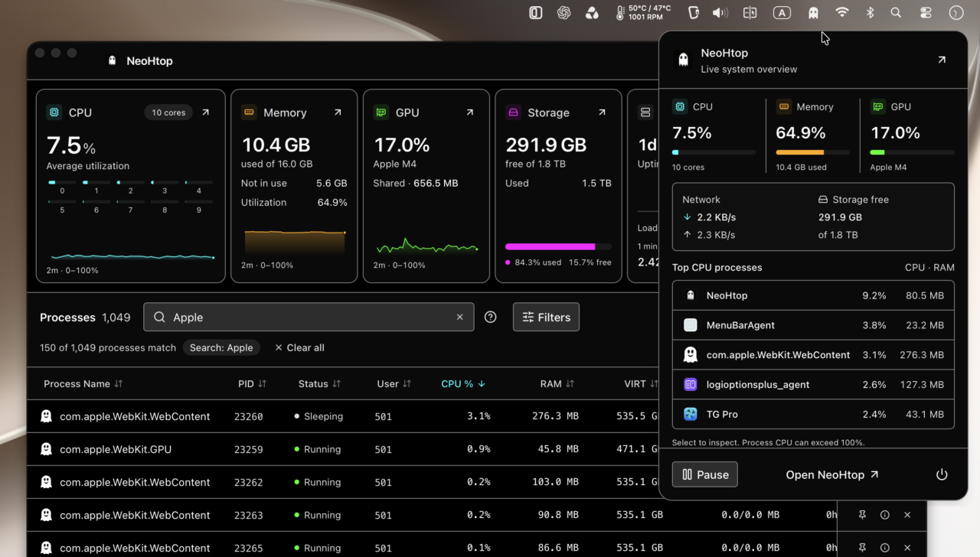Open Control Center from the menu bar
This screenshot has width=980, height=557.
click(x=926, y=12)
